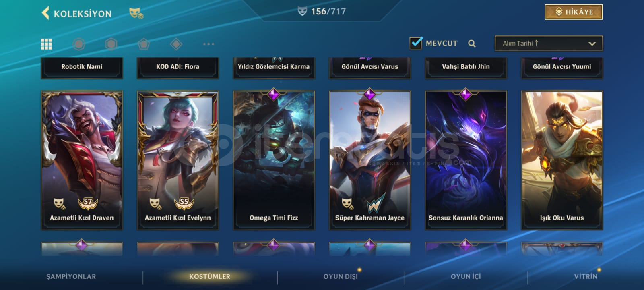This screenshot has height=290, width=644.
Task: Open the Vitrin tab
Action: tap(586, 276)
